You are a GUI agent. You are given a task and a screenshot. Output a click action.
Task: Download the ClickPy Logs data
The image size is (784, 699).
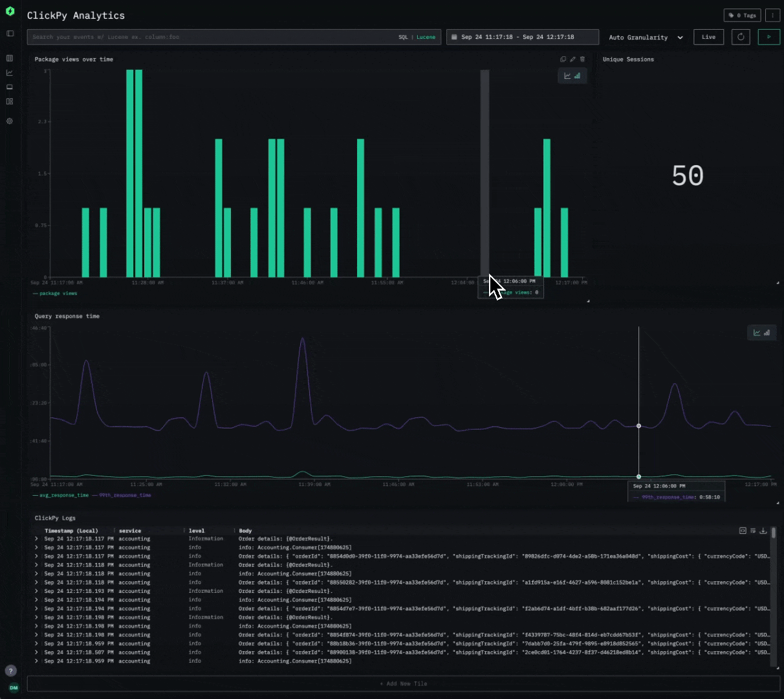(x=763, y=530)
